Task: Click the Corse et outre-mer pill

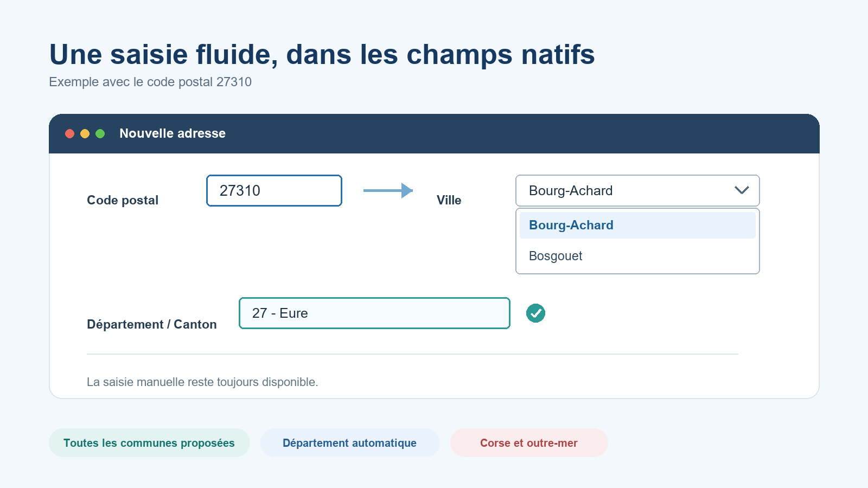Action: tap(529, 443)
